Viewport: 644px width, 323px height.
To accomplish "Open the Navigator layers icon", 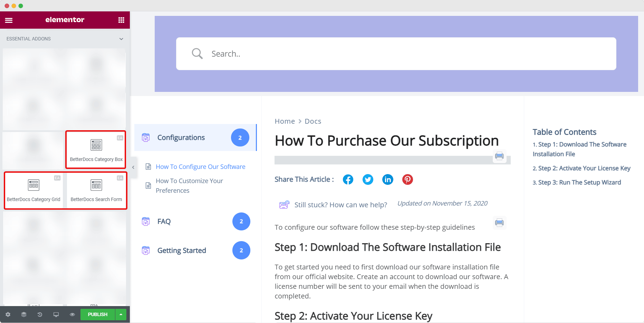I will pyautogui.click(x=23, y=314).
